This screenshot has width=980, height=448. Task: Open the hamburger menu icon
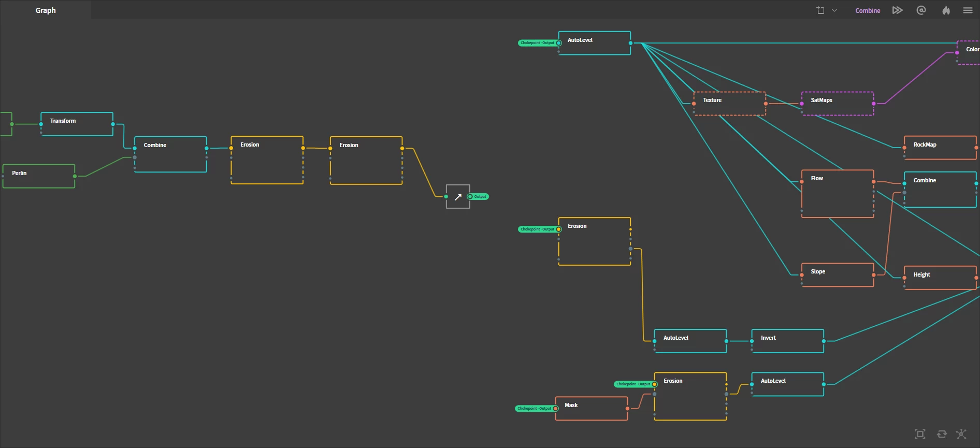(968, 10)
